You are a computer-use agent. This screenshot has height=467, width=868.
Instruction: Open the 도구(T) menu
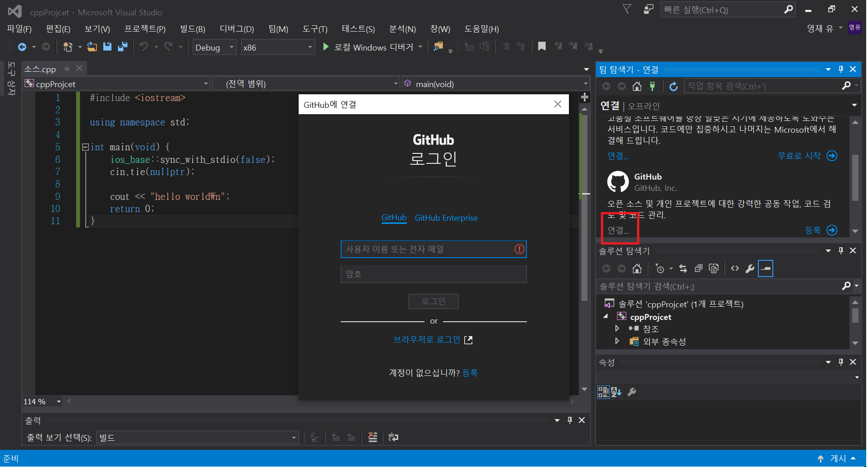(x=315, y=29)
